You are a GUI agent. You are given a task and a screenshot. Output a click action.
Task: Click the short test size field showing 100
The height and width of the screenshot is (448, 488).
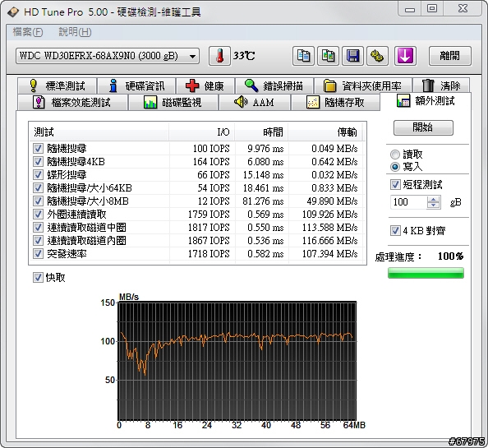(408, 202)
